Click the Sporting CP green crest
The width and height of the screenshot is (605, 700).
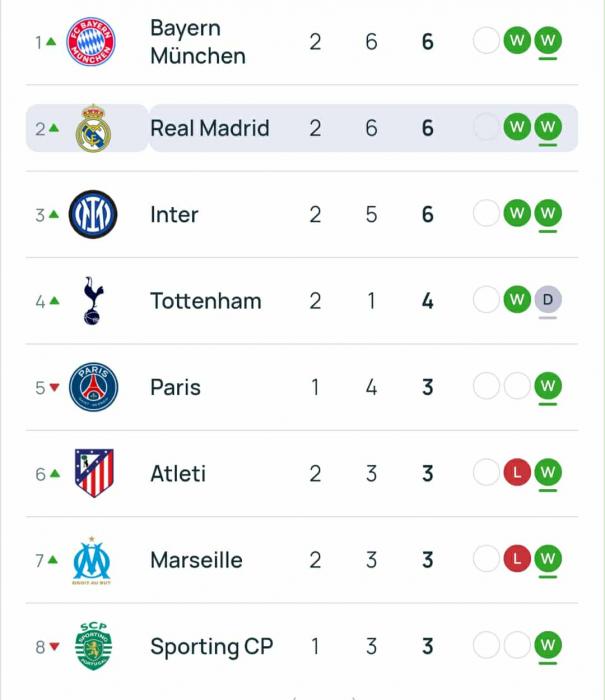point(93,646)
